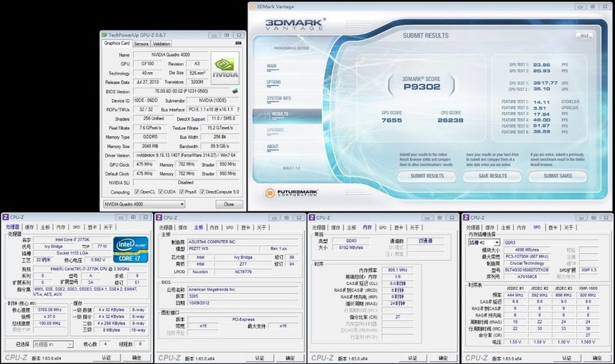Click the 3DMark Vantage title bar icon
The height and width of the screenshot is (364, 615).
click(252, 7)
